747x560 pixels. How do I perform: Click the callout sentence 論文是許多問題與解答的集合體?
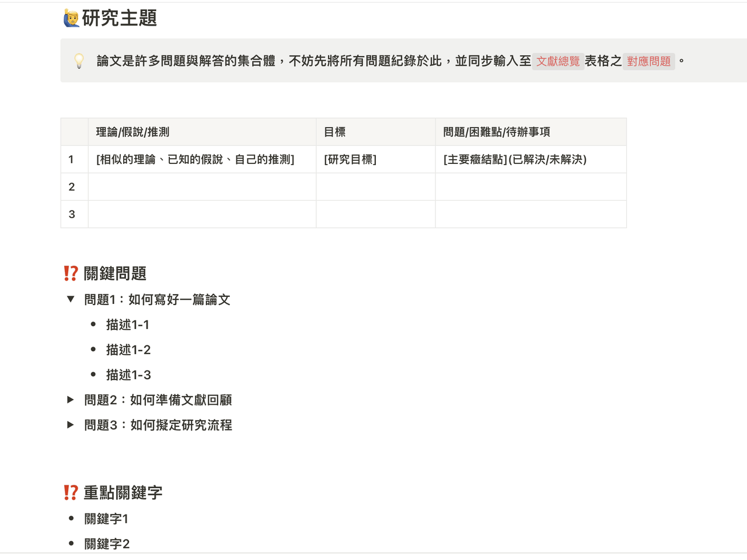186,61
